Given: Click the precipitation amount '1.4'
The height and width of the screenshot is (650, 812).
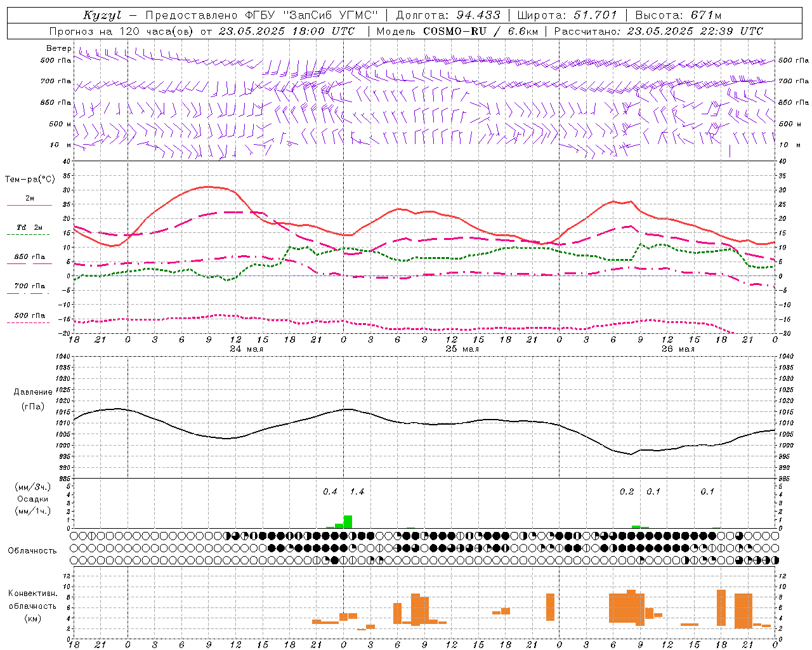Looking at the screenshot, I should pos(357,492).
